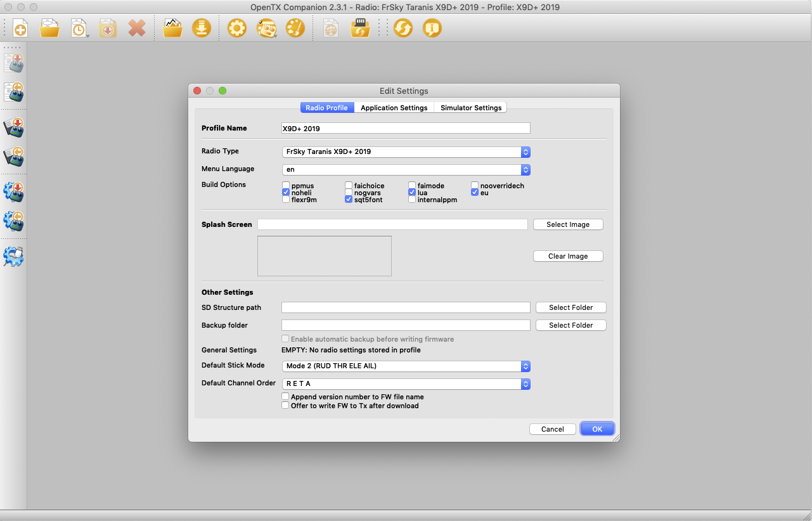Check Offer to write FW to Tx
This screenshot has height=521, width=812.
coord(285,406)
